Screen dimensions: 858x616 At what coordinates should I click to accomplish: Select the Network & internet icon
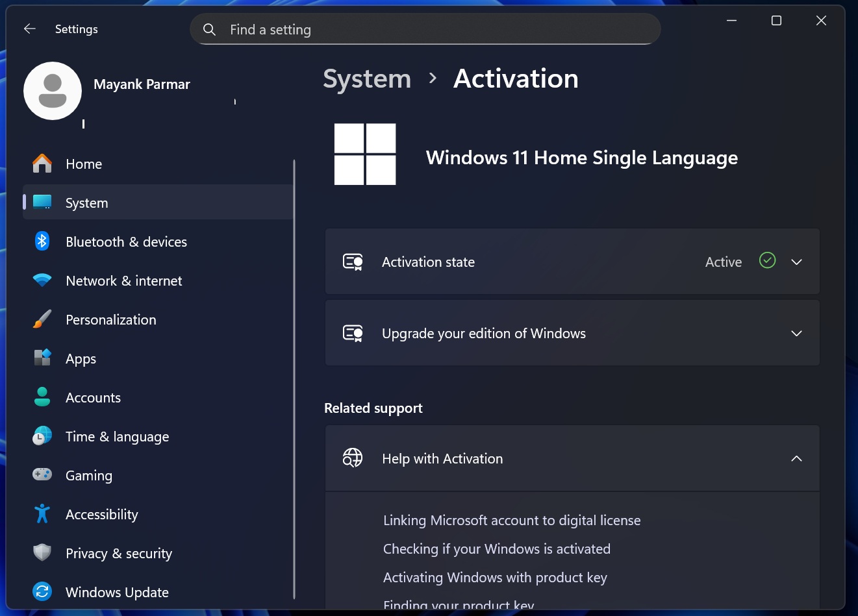42,280
